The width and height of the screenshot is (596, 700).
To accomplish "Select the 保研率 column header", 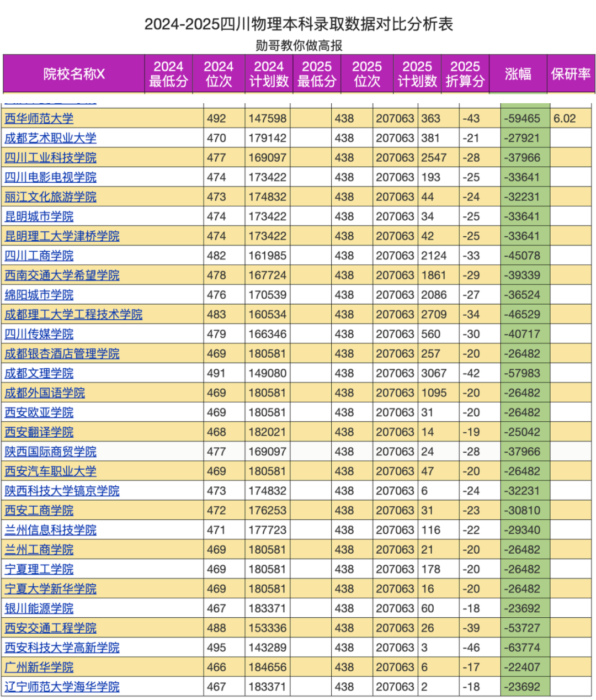I will [571, 74].
